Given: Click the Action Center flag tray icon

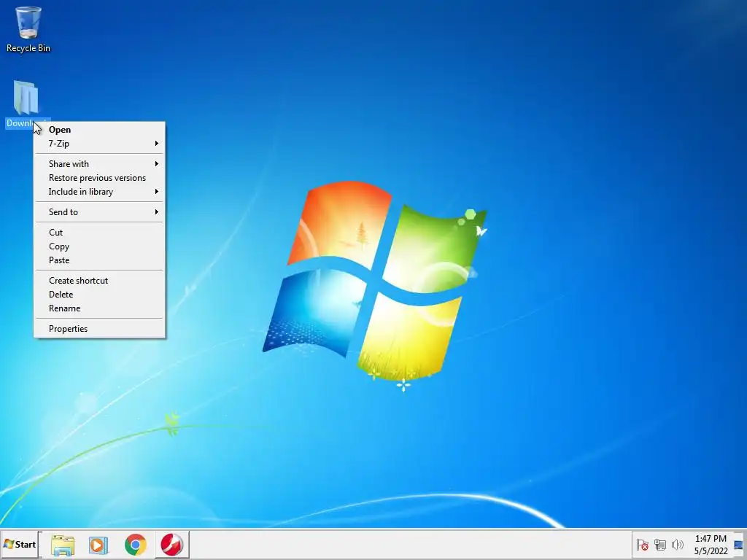Looking at the screenshot, I should click(x=642, y=545).
